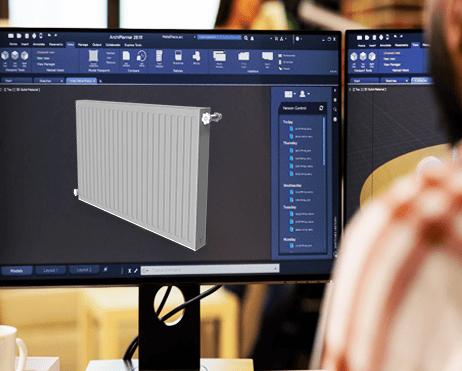
Task: Open the panel layout dropdown above Version Control
Action: 289,94
